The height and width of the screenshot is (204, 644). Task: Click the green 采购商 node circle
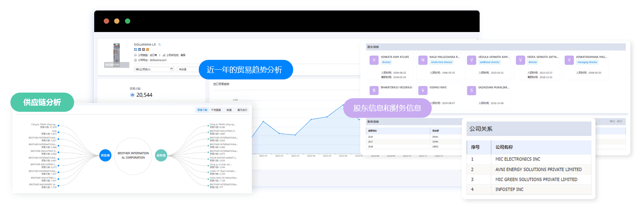[x=161, y=155]
